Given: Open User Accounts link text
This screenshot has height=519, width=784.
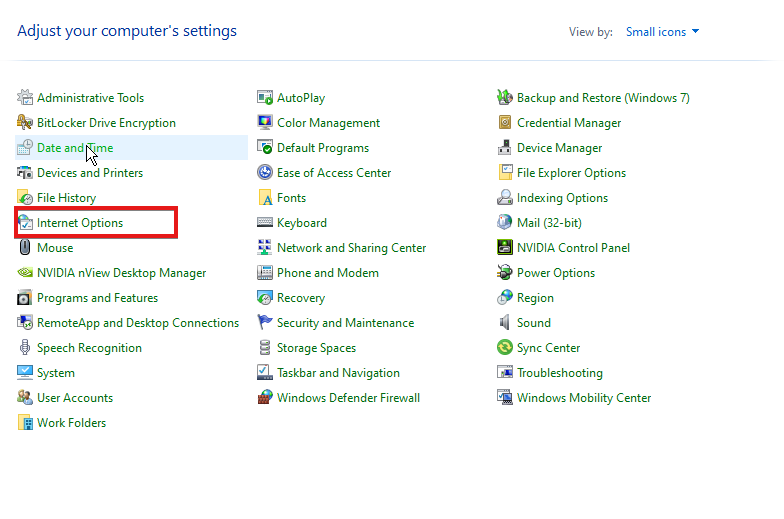Looking at the screenshot, I should tap(75, 398).
